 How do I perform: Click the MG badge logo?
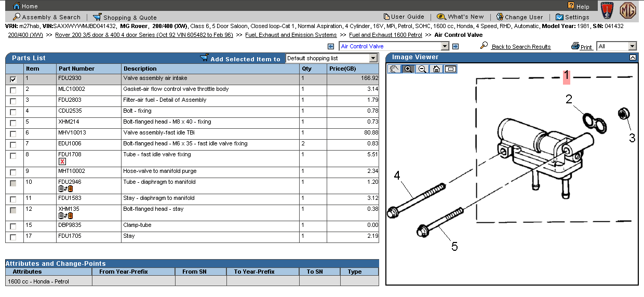(628, 11)
